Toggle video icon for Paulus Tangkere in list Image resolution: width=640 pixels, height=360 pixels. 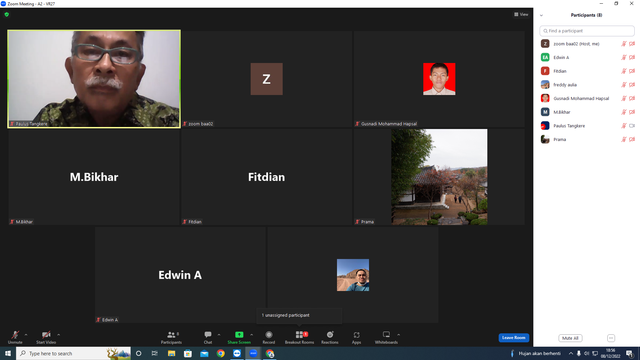[632, 126]
